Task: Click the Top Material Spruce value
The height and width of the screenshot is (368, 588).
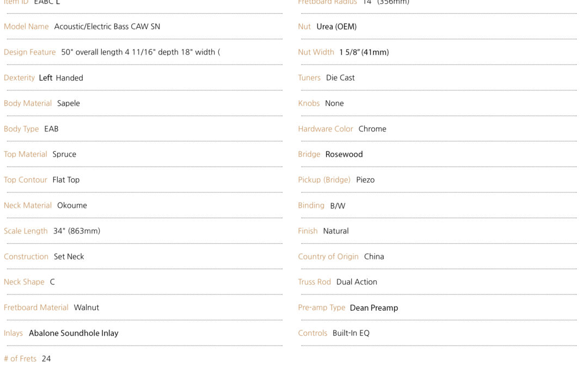Action: (64, 154)
